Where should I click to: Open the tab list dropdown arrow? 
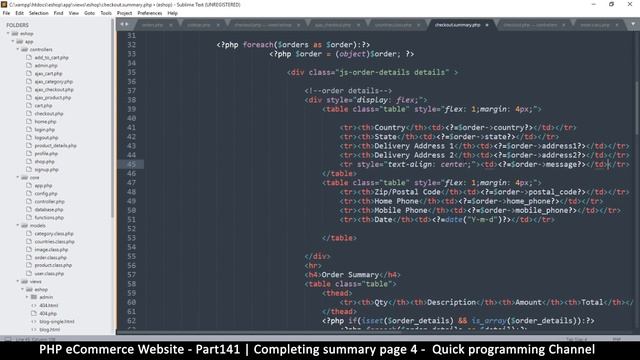click(633, 24)
